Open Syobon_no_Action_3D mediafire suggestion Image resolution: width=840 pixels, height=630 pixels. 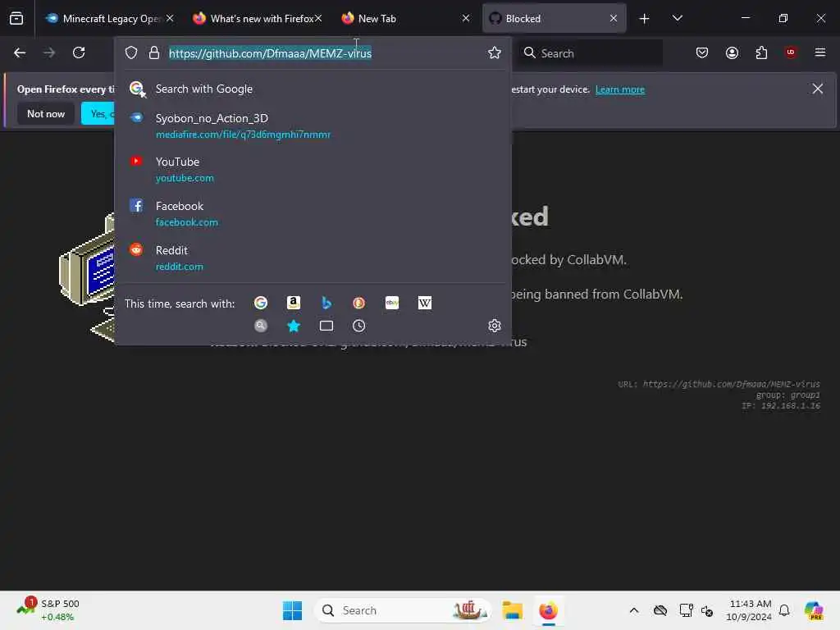click(x=313, y=126)
